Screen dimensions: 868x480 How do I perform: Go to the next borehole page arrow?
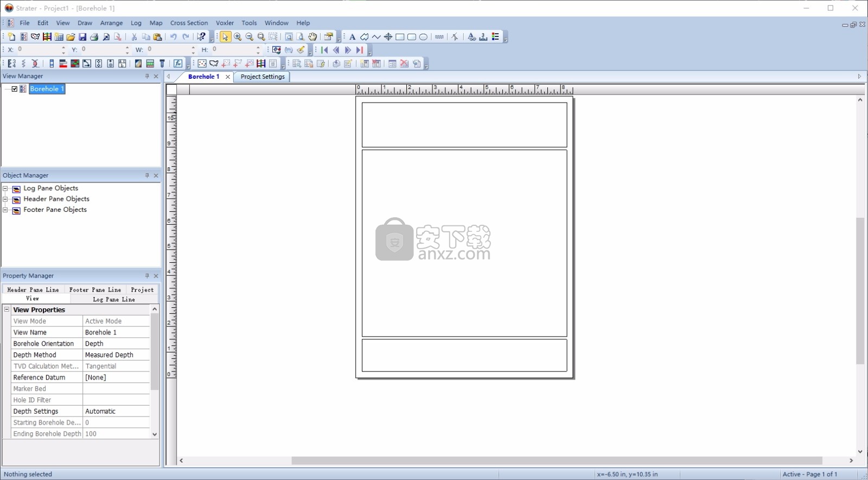[x=348, y=50]
